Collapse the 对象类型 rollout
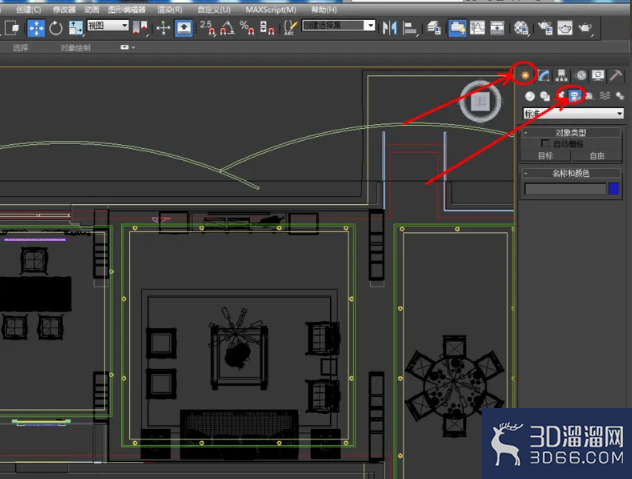This screenshot has width=632, height=479. [x=571, y=133]
